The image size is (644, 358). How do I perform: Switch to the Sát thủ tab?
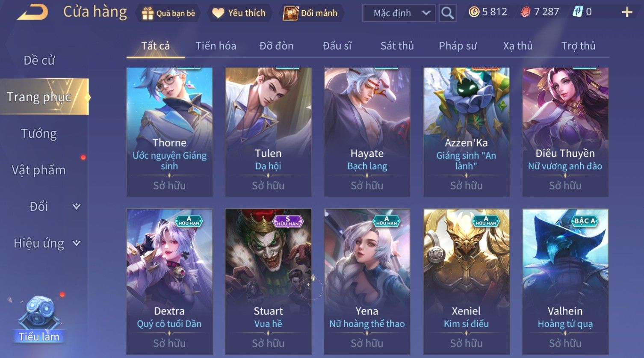coord(397,46)
